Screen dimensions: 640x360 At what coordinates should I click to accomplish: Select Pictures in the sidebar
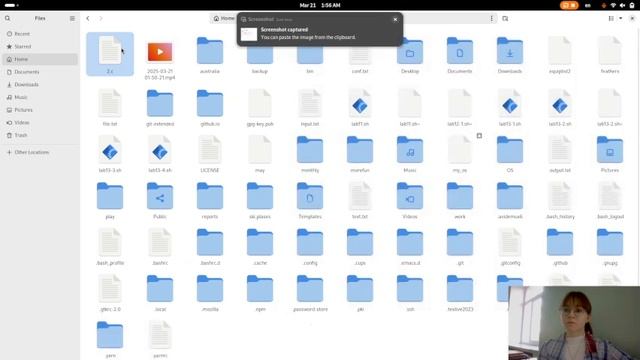click(x=40, y=110)
